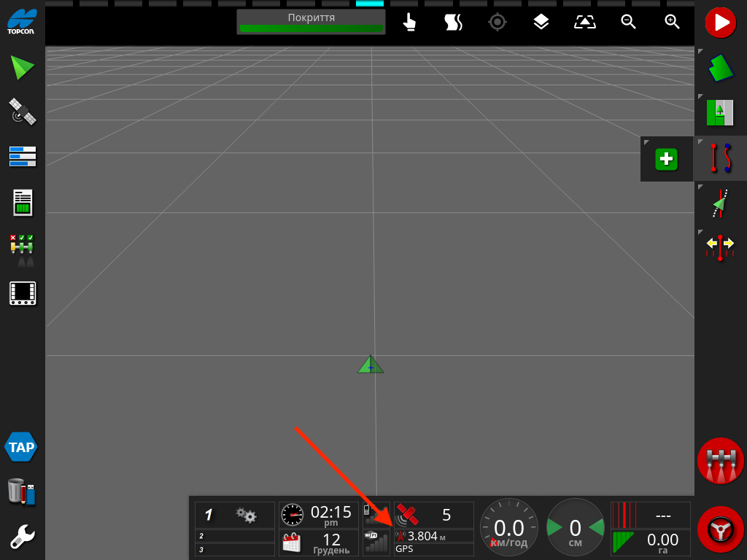Open the USB inventory manager icon
747x560 pixels.
point(22,491)
